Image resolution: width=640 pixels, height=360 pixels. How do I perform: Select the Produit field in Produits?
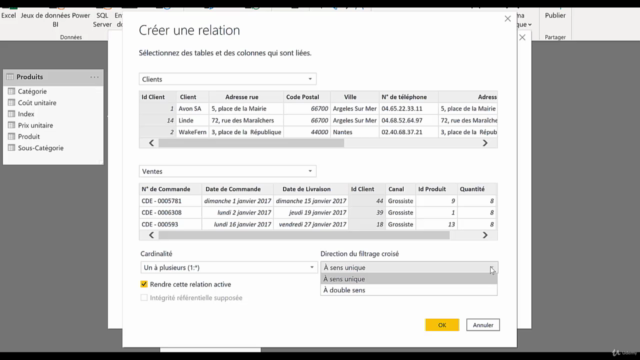pyautogui.click(x=29, y=137)
